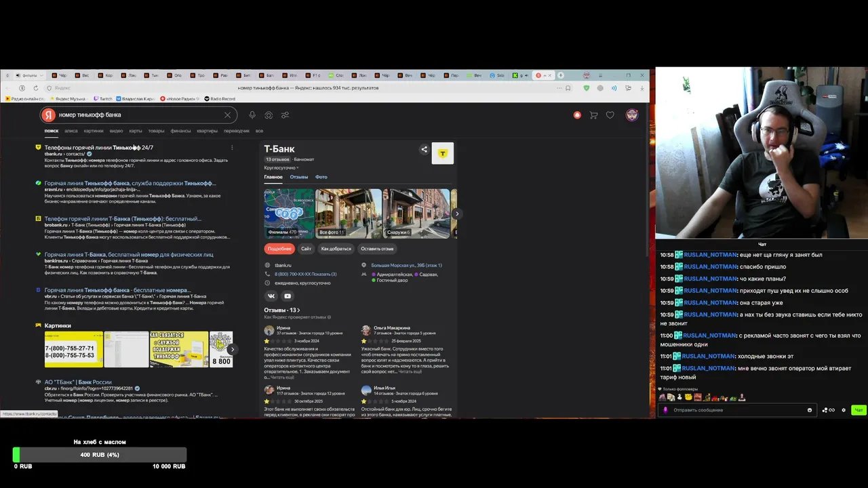
Task: Open the все search categories tab
Action: tap(259, 131)
